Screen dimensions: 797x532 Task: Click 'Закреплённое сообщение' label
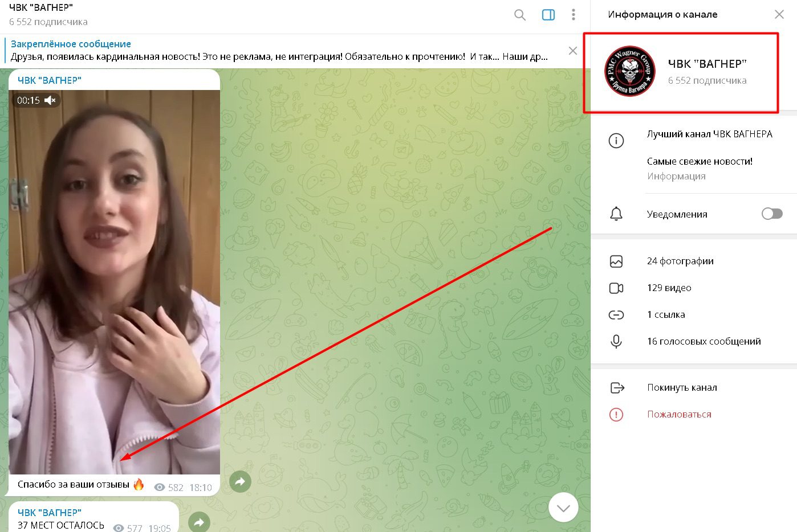(71, 44)
